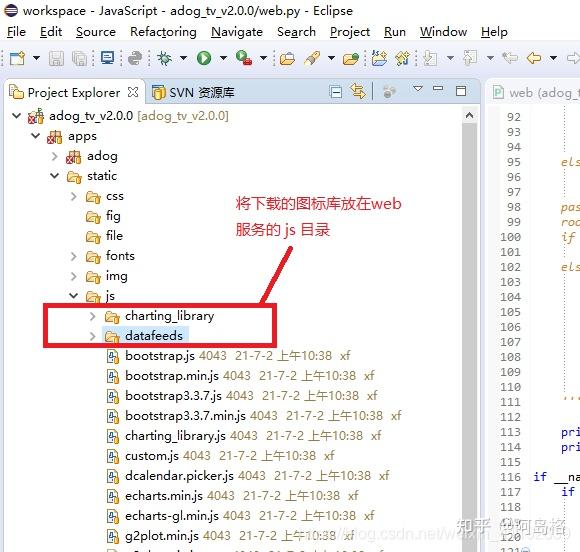This screenshot has height=552, width=580.
Task: Click the Back navigation yellow arrow
Action: pos(534,58)
